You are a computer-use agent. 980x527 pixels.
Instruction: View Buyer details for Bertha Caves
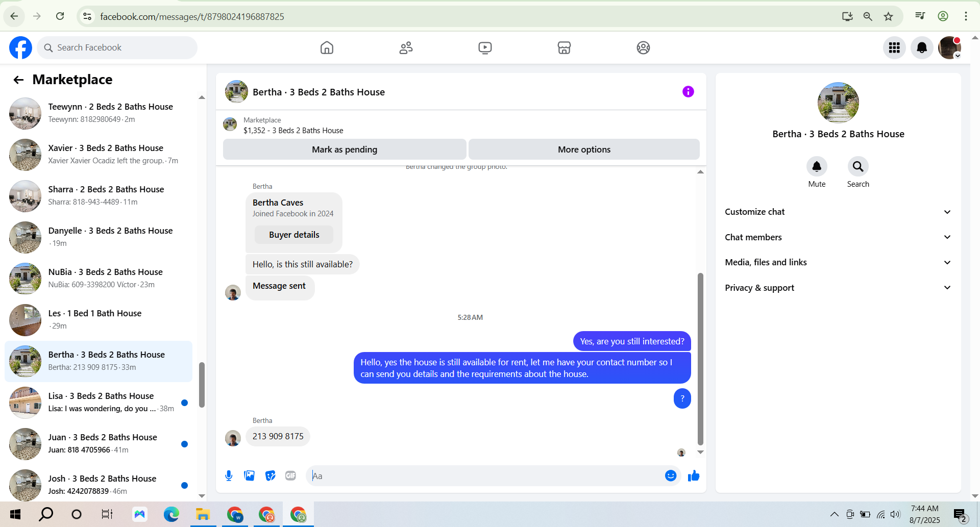click(x=294, y=235)
